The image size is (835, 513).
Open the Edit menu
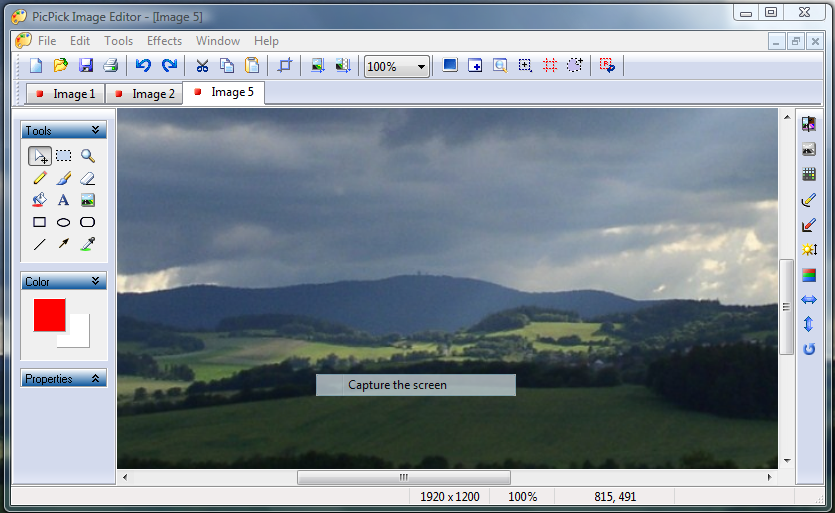tap(80, 41)
